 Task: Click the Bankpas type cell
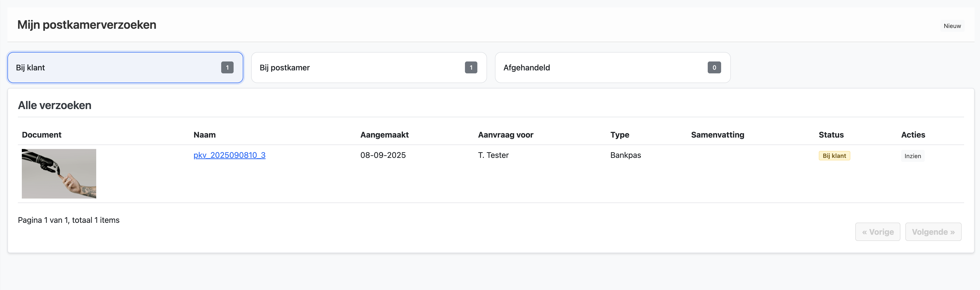(625, 155)
